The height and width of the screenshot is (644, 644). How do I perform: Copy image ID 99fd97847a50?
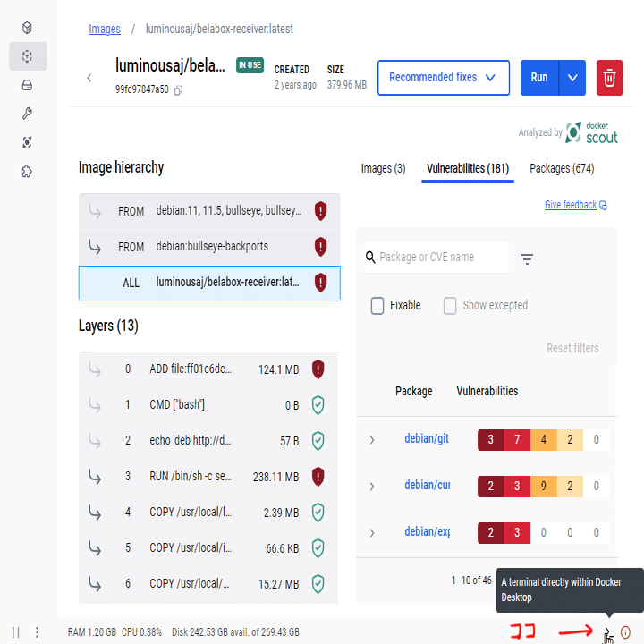tap(178, 90)
